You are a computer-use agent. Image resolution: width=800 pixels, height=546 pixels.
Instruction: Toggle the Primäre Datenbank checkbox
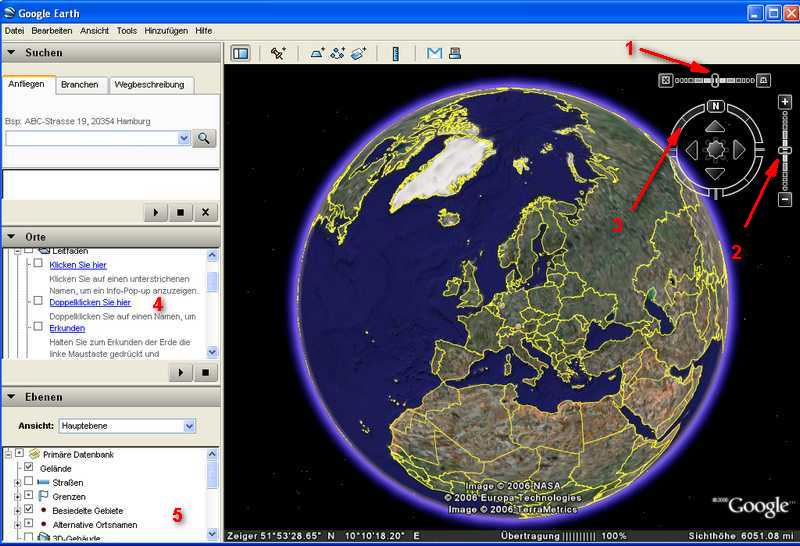tap(19, 453)
